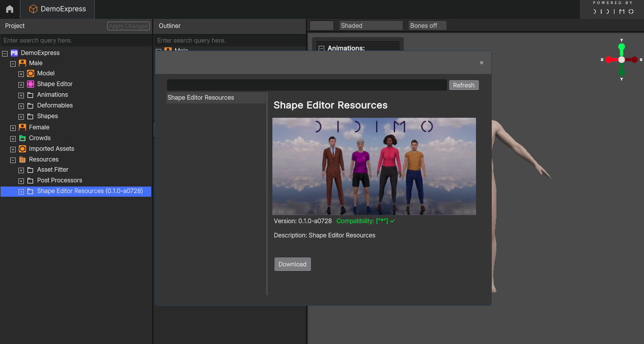
Task: Click the green compatibility checkmark
Action: [393, 221]
